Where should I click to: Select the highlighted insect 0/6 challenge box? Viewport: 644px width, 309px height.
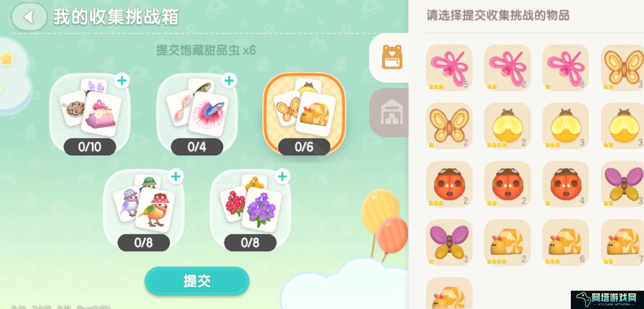(x=304, y=114)
